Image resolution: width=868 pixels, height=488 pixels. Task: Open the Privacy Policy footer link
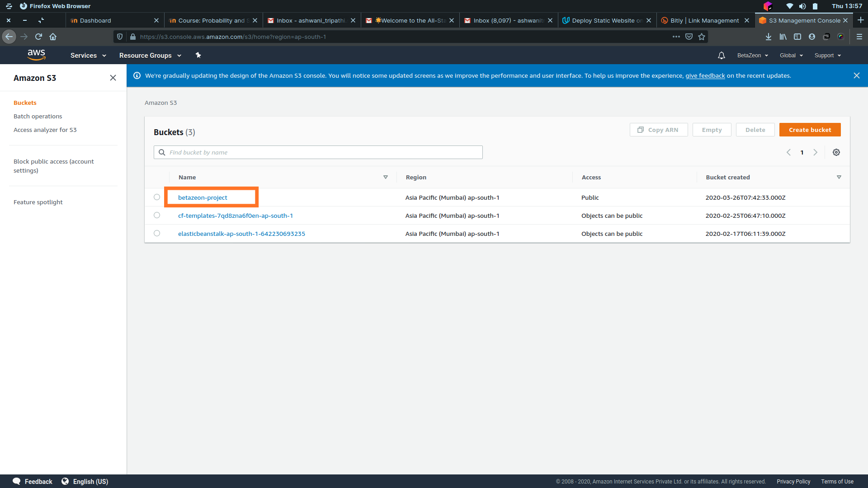click(793, 481)
